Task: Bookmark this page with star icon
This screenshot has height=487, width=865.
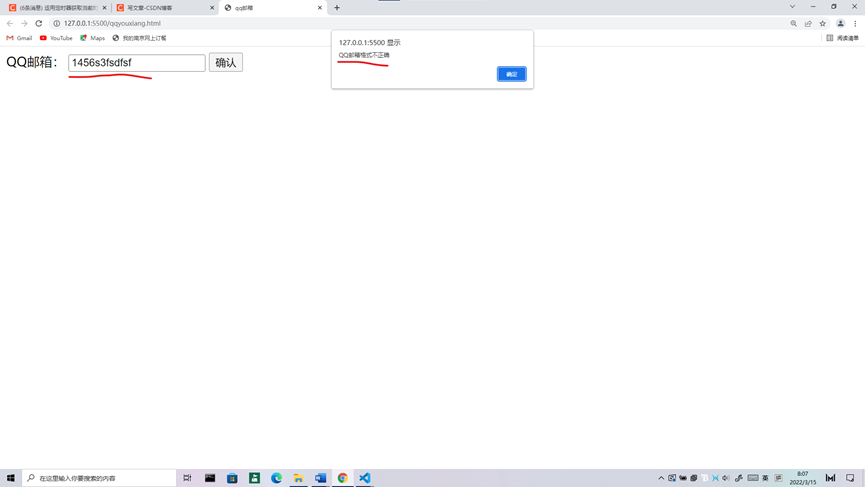Action: [823, 23]
